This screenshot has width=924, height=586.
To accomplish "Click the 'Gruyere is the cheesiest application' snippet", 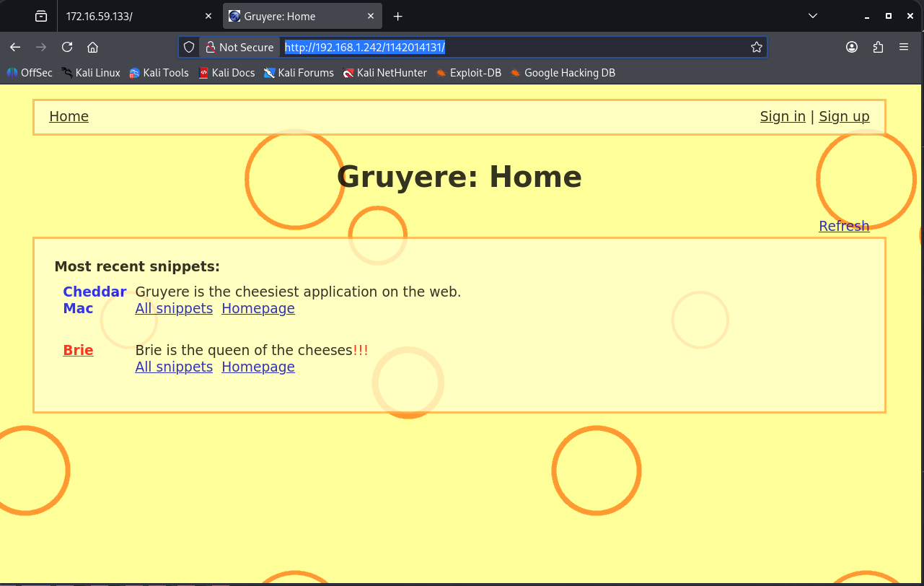I will (298, 292).
